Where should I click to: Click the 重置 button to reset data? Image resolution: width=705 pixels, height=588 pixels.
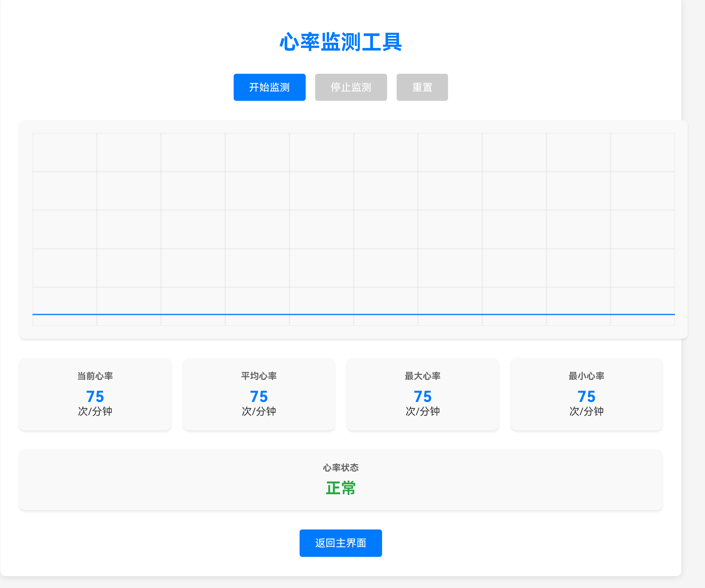(x=422, y=87)
